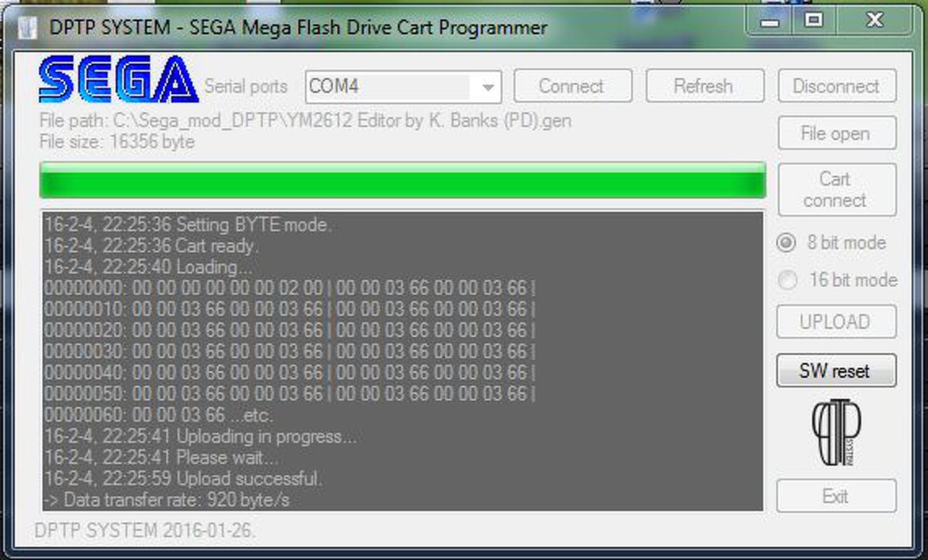Screen dimensions: 928x560
Task: Click the hex dump row 00000020
Action: pos(290,330)
